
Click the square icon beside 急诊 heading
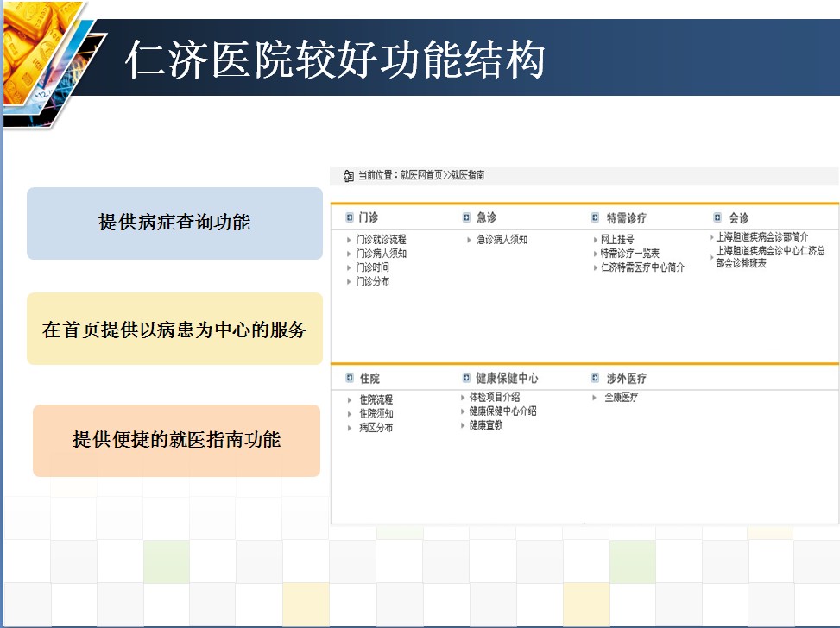pyautogui.click(x=467, y=217)
